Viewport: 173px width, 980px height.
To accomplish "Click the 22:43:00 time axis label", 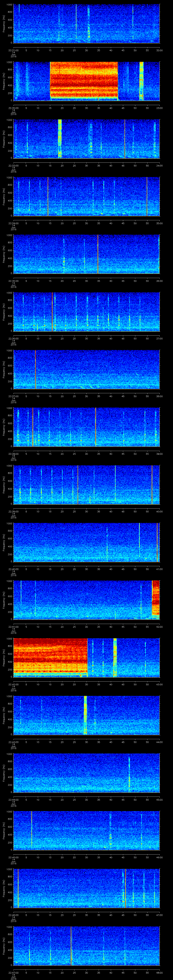I will tap(13, 742).
